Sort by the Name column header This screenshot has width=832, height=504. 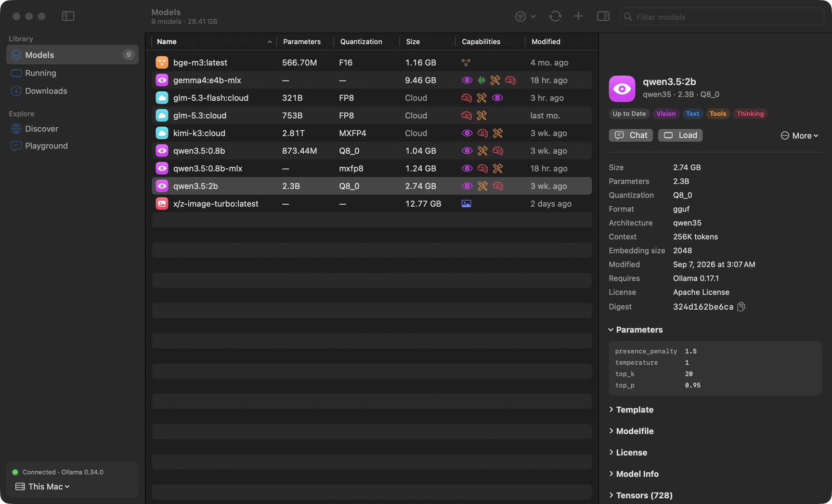(214, 42)
